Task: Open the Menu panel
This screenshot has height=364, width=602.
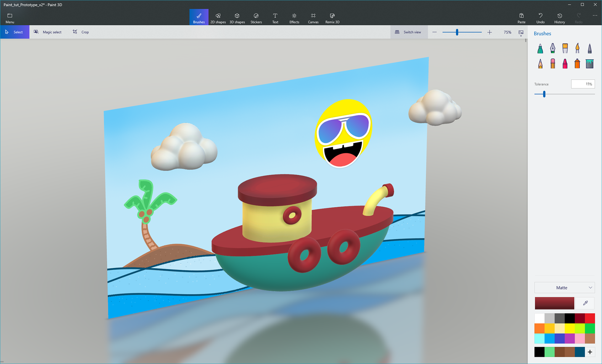Action: pyautogui.click(x=10, y=18)
